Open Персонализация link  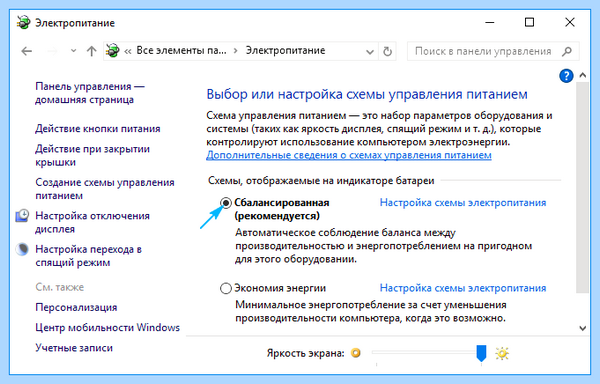[x=76, y=308]
